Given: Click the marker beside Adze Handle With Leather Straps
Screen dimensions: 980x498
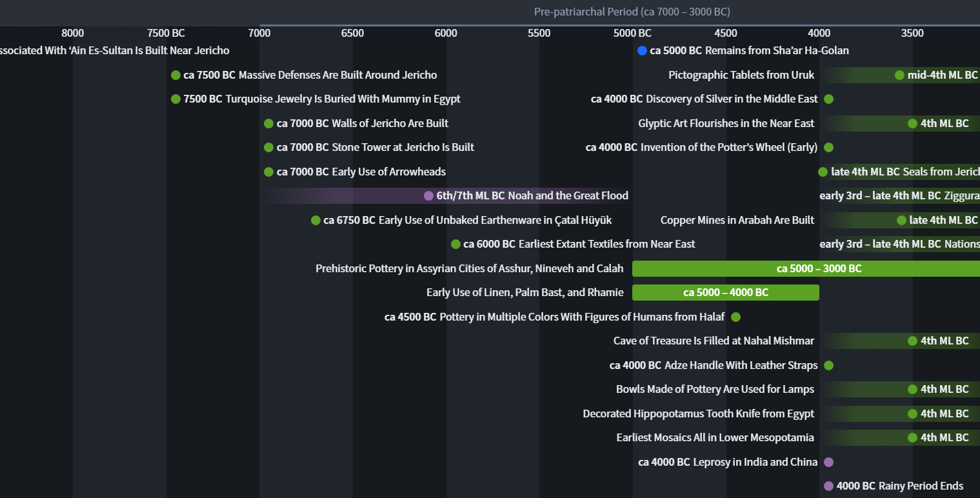Looking at the screenshot, I should (829, 365).
